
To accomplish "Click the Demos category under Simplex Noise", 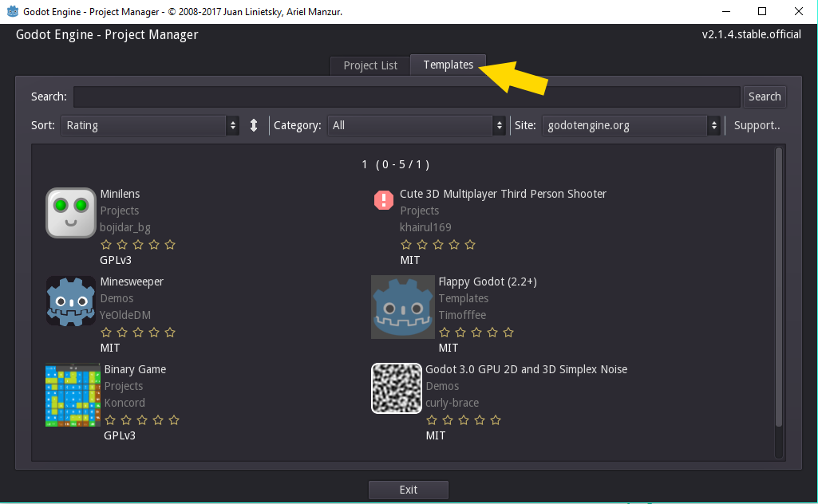I will click(442, 386).
